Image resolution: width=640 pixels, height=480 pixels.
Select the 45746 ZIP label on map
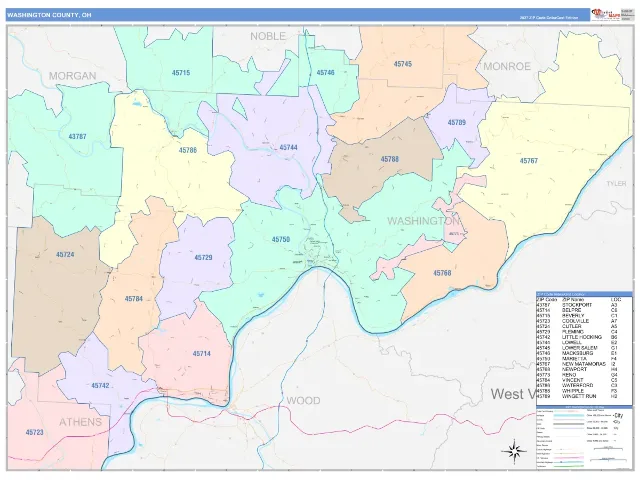tap(325, 73)
